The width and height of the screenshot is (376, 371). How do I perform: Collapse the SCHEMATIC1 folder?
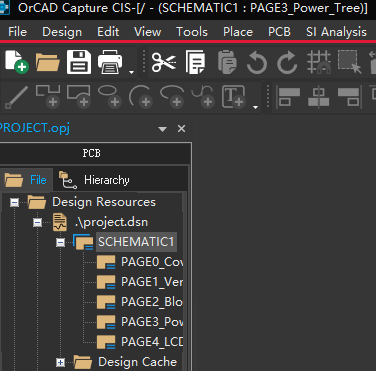(60, 242)
